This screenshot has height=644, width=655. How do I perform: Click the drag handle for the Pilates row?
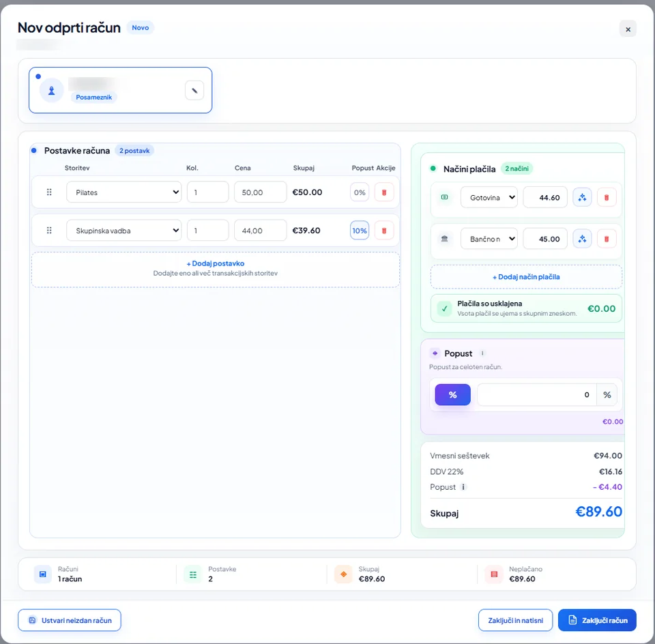tap(49, 192)
